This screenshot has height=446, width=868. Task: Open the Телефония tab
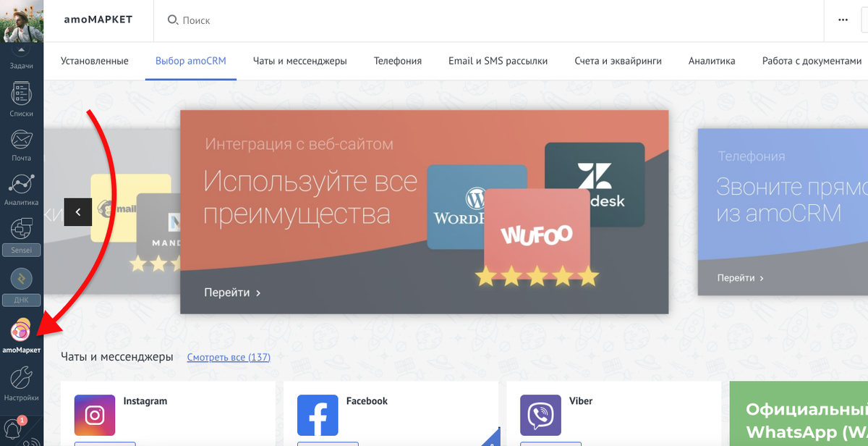tap(398, 61)
